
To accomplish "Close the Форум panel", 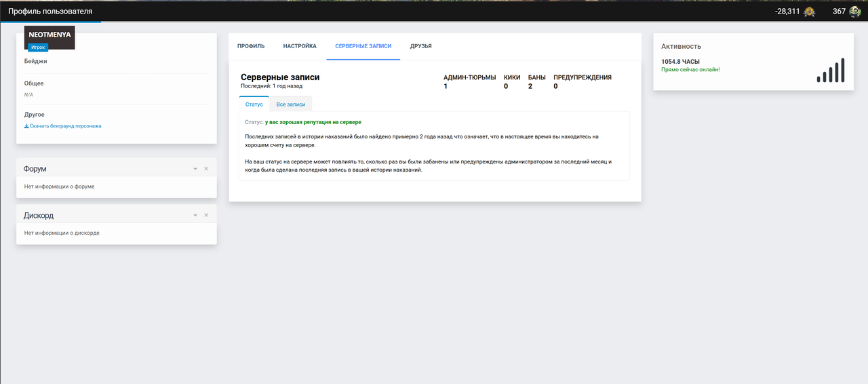I will point(206,168).
